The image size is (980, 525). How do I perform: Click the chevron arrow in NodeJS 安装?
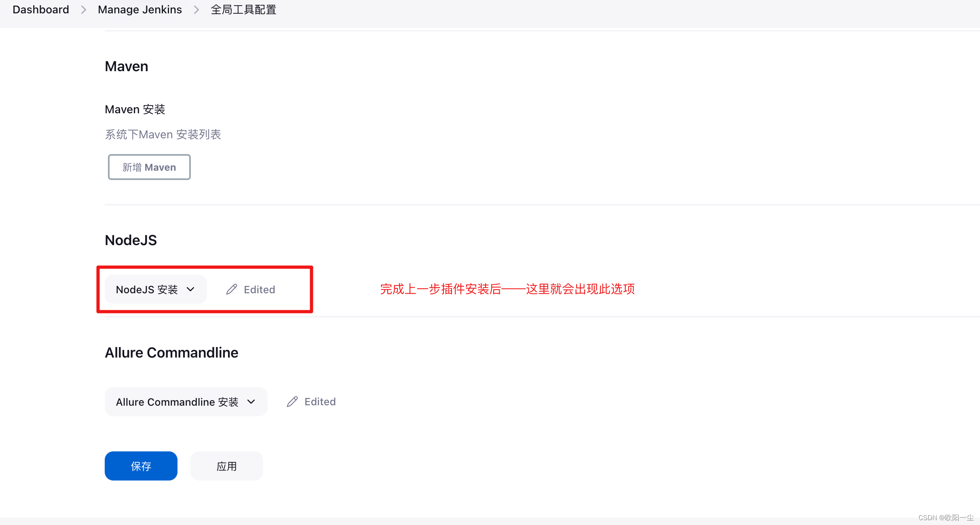click(x=190, y=289)
